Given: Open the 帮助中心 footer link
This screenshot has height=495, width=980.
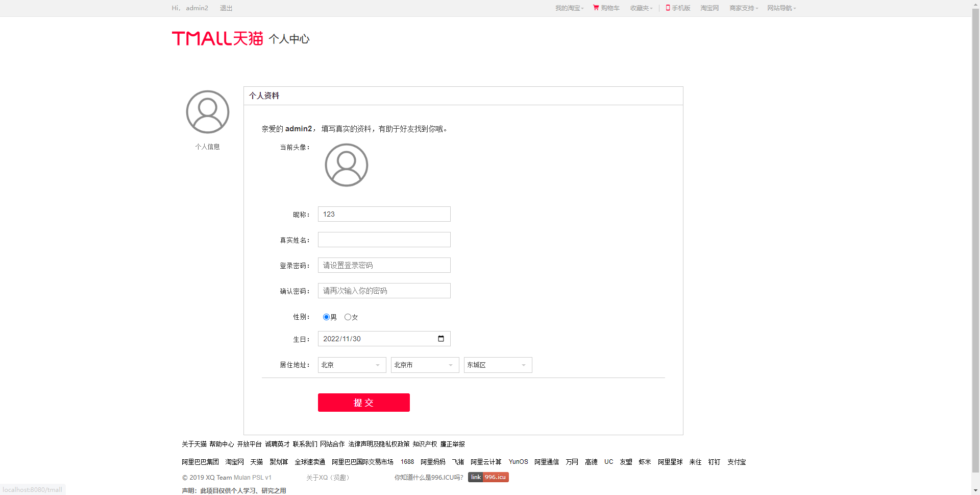Looking at the screenshot, I should (222, 444).
